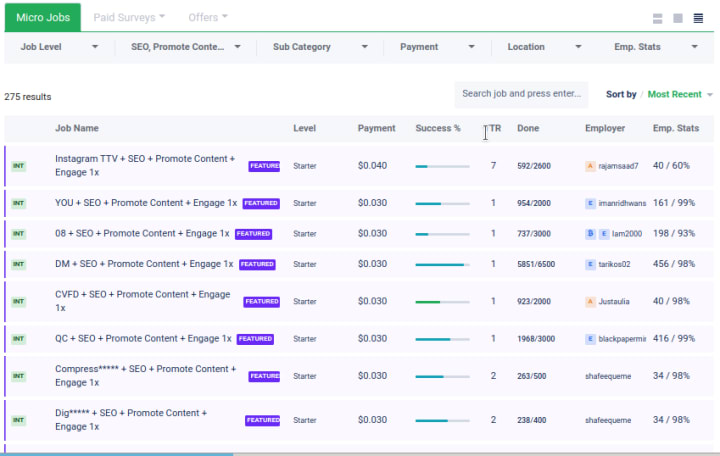Viewport: 720px width, 456px height.
Task: Open the YOU + SEO + Promote Content job
Action: click(x=146, y=203)
